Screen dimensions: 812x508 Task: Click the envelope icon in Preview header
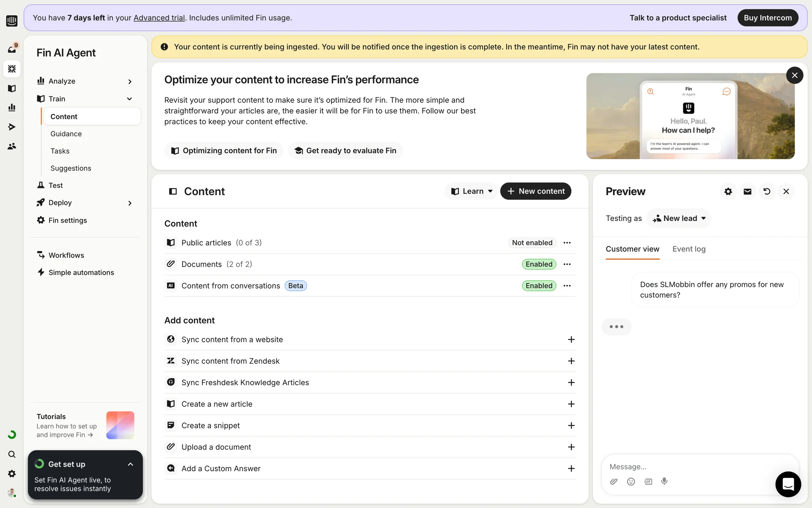click(747, 191)
